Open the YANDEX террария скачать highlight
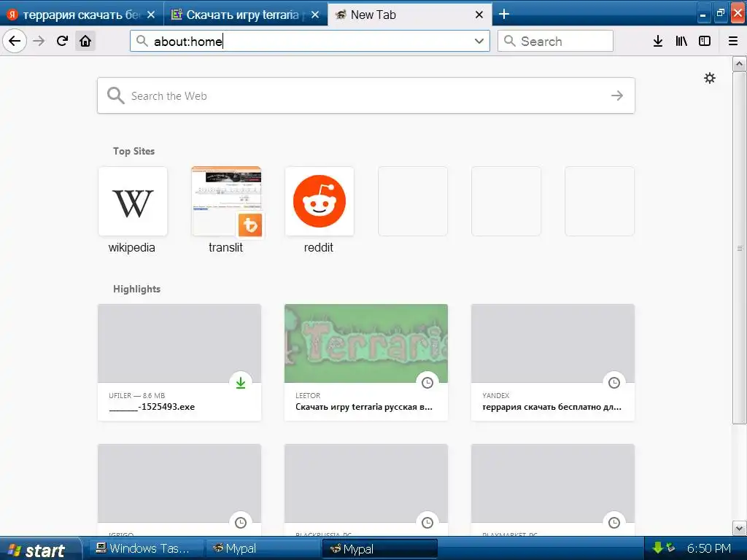The height and width of the screenshot is (560, 747). coord(553,362)
